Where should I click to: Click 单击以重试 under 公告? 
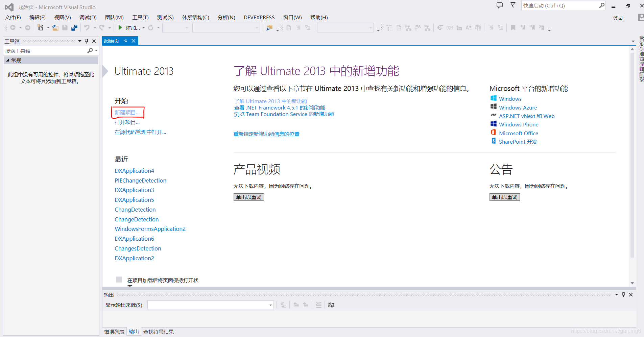tap(505, 197)
